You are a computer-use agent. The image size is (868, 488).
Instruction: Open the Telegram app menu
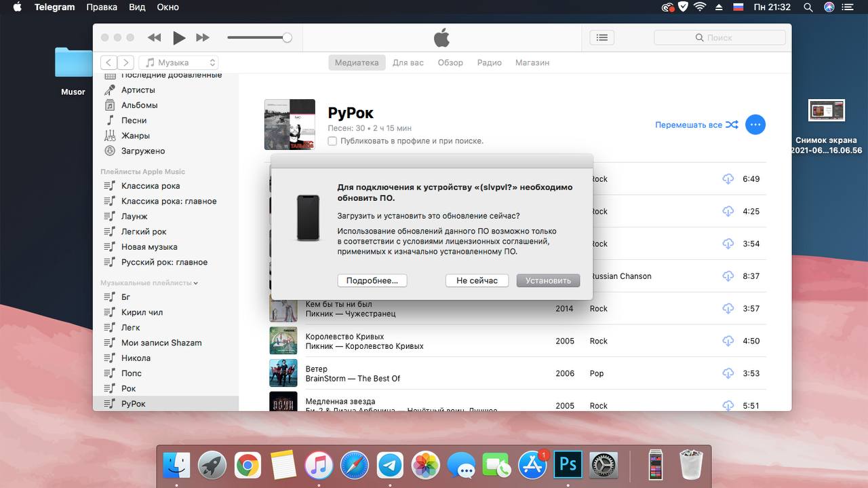point(54,7)
